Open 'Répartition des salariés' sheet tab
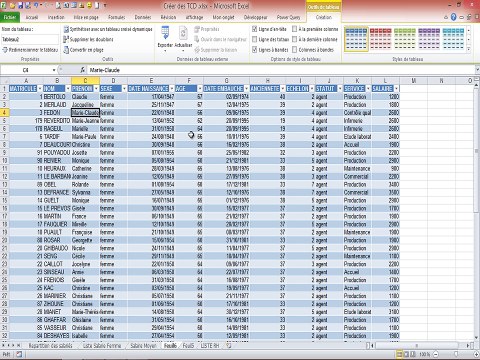Screen dimensions: 480x360 [x=50, y=346]
